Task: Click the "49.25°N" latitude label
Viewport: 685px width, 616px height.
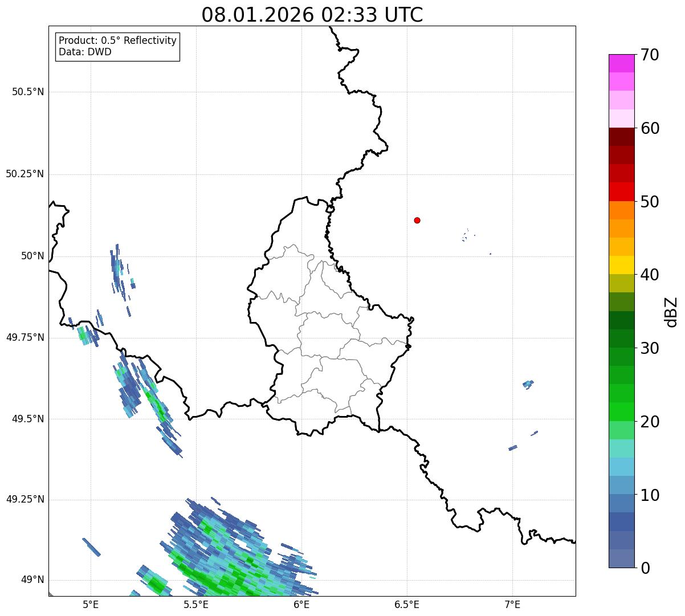Action: [x=25, y=499]
